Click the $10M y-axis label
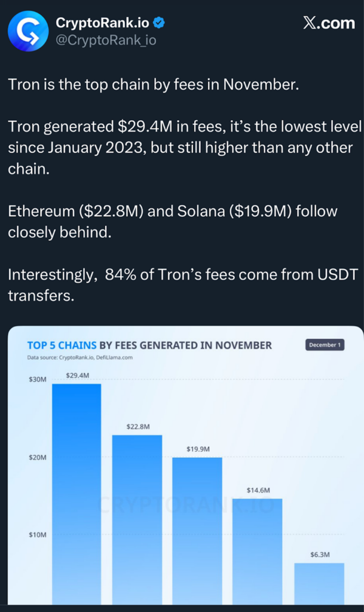Image resolution: width=364 pixels, height=612 pixels. pos(38,535)
